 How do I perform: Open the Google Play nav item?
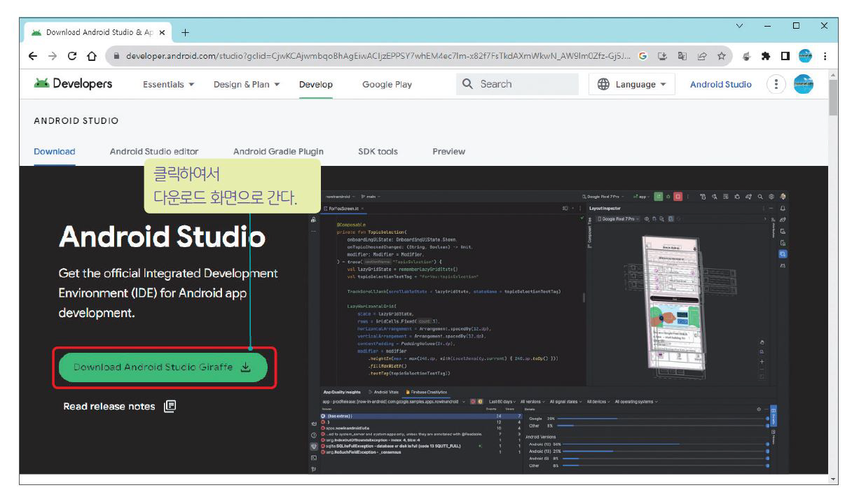pyautogui.click(x=387, y=85)
